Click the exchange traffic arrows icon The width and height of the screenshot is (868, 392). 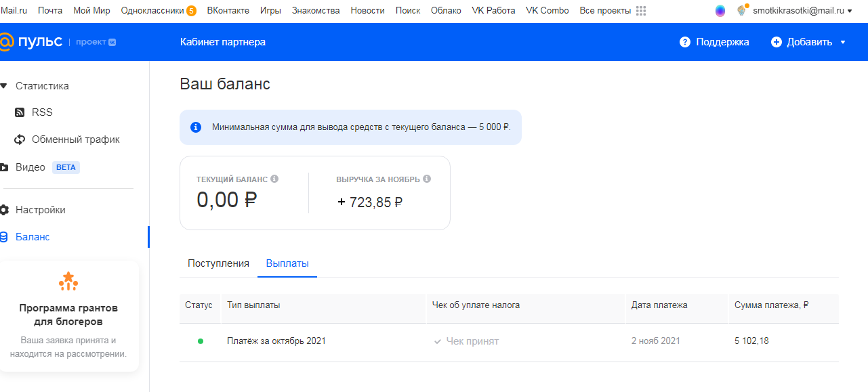point(20,139)
